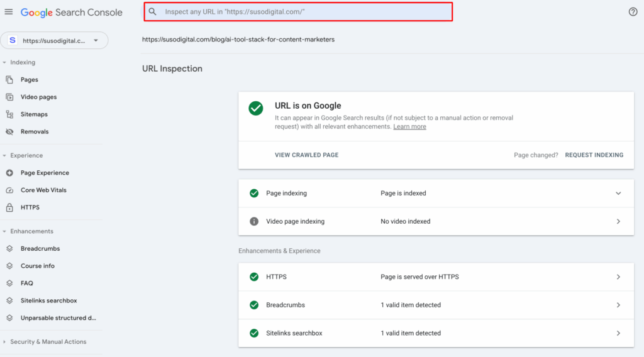The image size is (644, 357).
Task: Click the property S favicon icon
Action: (x=13, y=40)
